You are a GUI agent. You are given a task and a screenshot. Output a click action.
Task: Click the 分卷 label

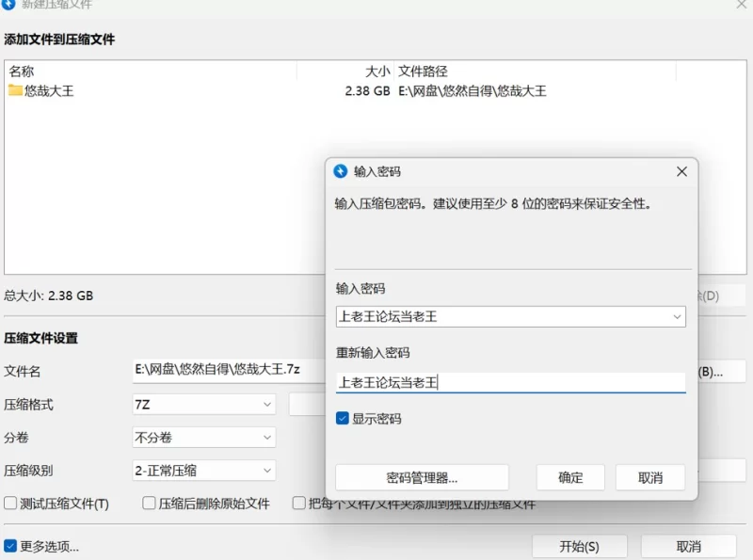click(x=16, y=438)
